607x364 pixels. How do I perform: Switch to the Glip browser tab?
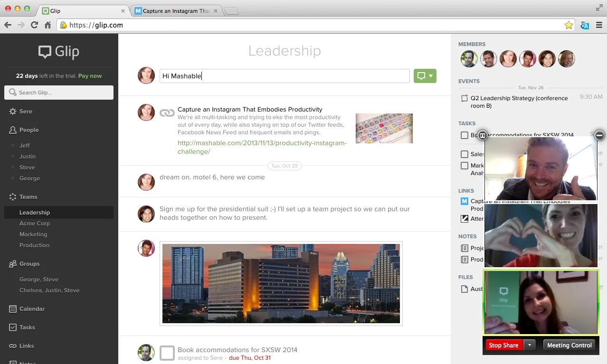(84, 10)
